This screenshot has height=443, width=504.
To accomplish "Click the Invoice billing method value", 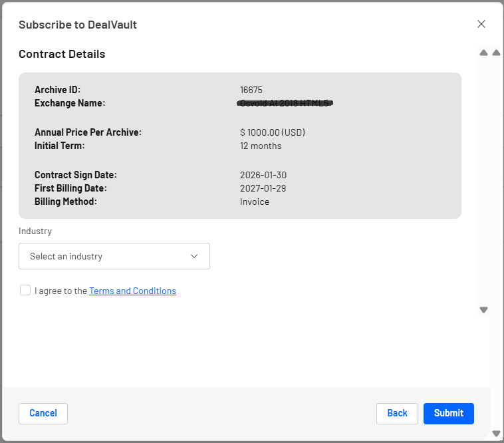I will pos(255,202).
